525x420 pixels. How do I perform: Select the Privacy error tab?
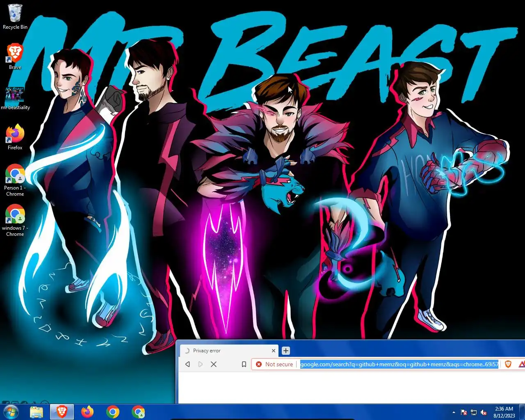[x=229, y=351]
